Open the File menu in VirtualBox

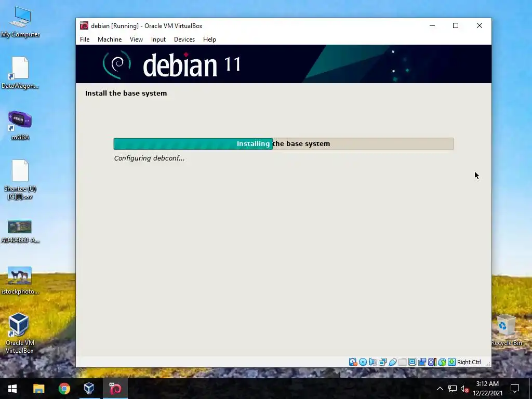pyautogui.click(x=85, y=39)
